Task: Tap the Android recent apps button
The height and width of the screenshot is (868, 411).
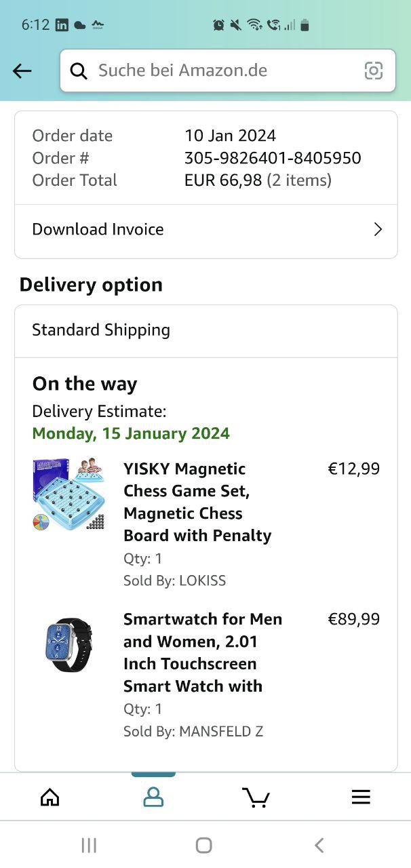Action: coord(89,845)
